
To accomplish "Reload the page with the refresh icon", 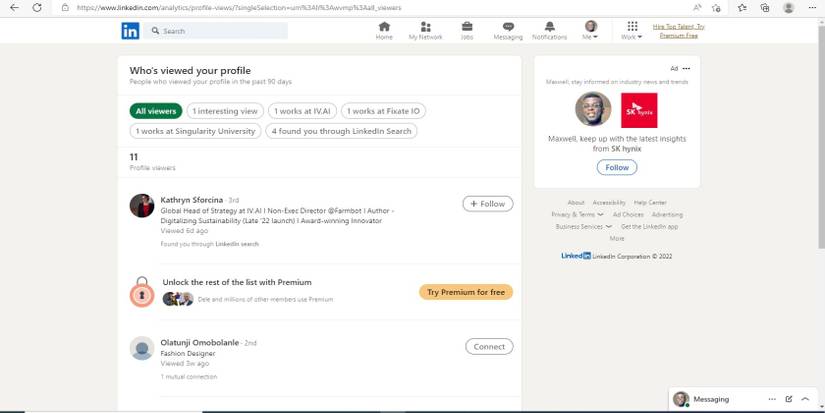I will (37, 8).
